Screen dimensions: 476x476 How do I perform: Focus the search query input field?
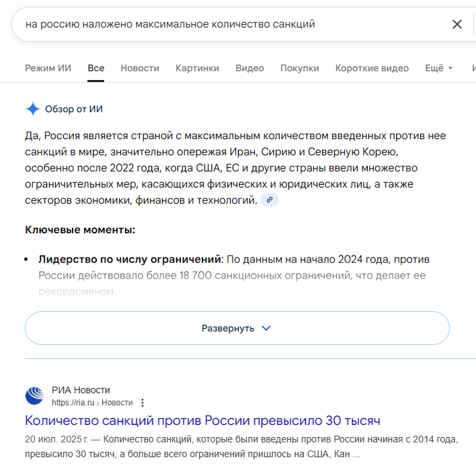pyautogui.click(x=229, y=24)
